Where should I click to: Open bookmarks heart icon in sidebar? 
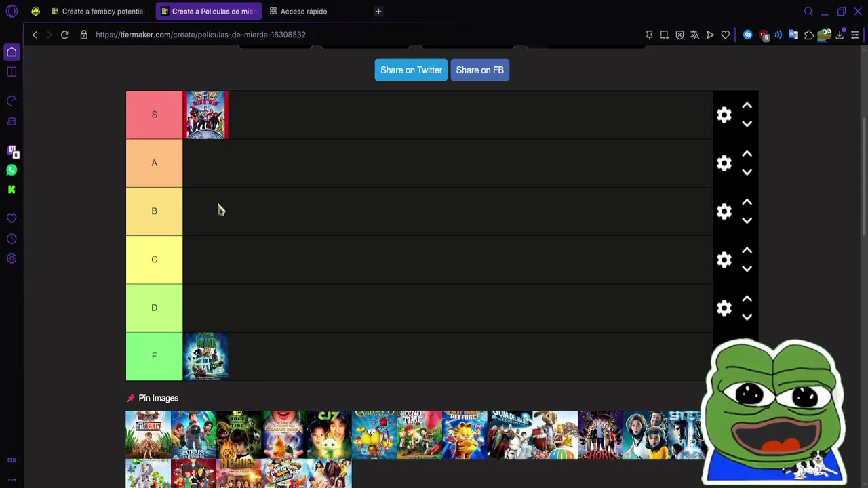pos(12,219)
